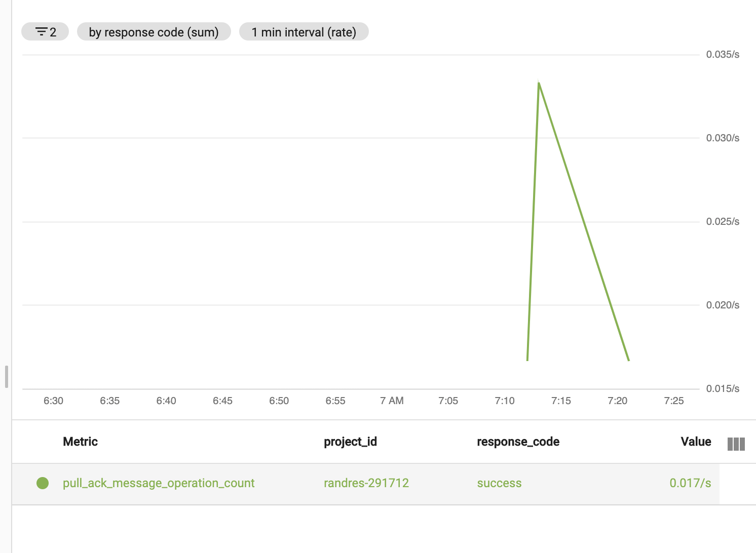The image size is (756, 553).
Task: Open the '1 min interval (rate)' chip
Action: point(304,31)
